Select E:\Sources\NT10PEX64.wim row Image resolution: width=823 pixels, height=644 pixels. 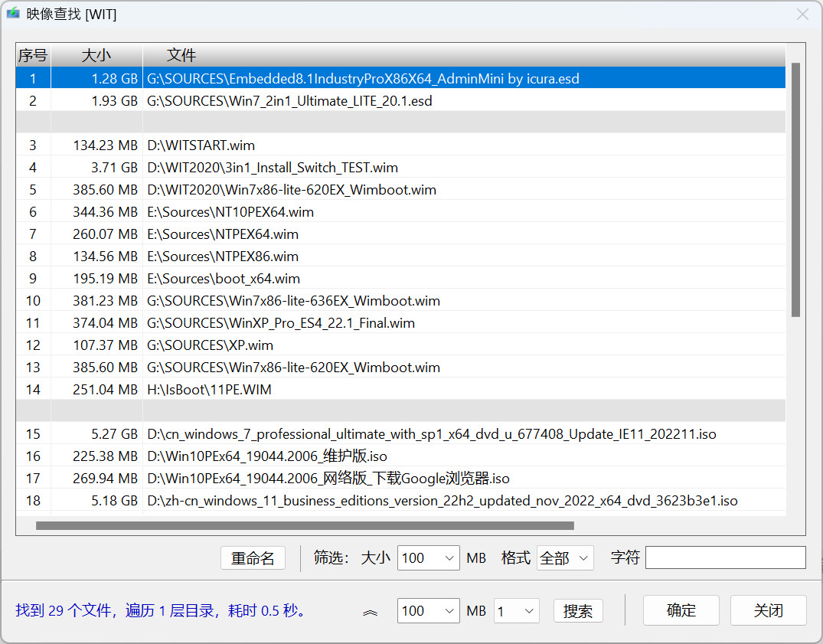coord(400,212)
